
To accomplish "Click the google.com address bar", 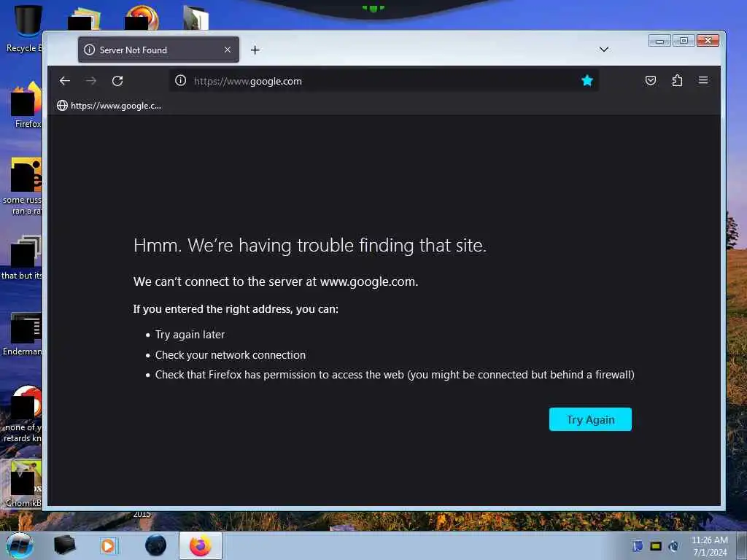I will click(384, 81).
